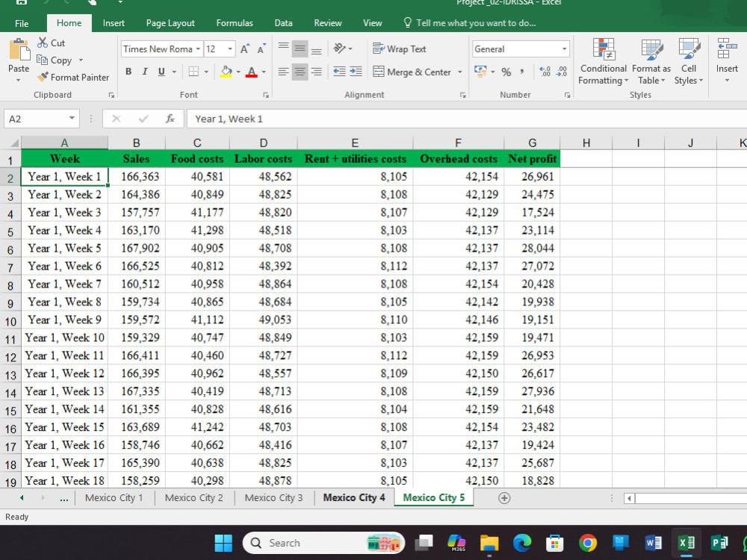Open fill color dropdown arrow
This screenshot has width=747, height=560.
[x=238, y=72]
